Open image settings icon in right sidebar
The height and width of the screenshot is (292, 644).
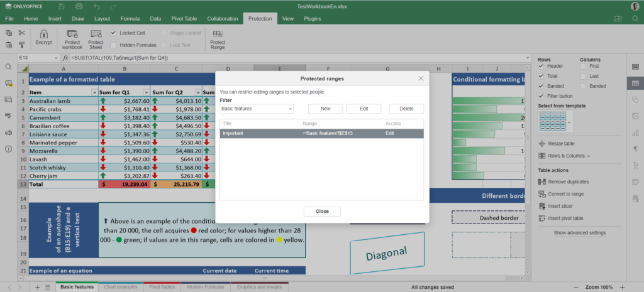coord(635,116)
